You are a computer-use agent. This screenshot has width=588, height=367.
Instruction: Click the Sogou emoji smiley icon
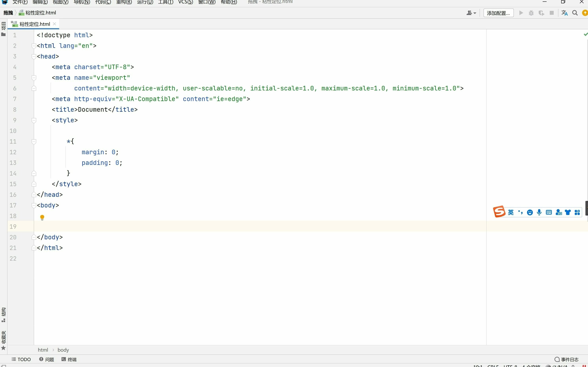(530, 213)
